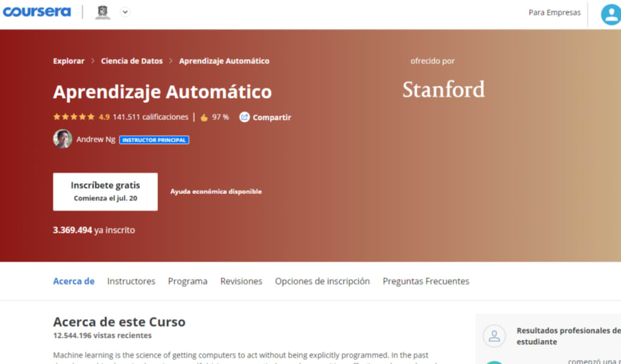Click 3.369.494 ya inscrito text

[x=94, y=230]
